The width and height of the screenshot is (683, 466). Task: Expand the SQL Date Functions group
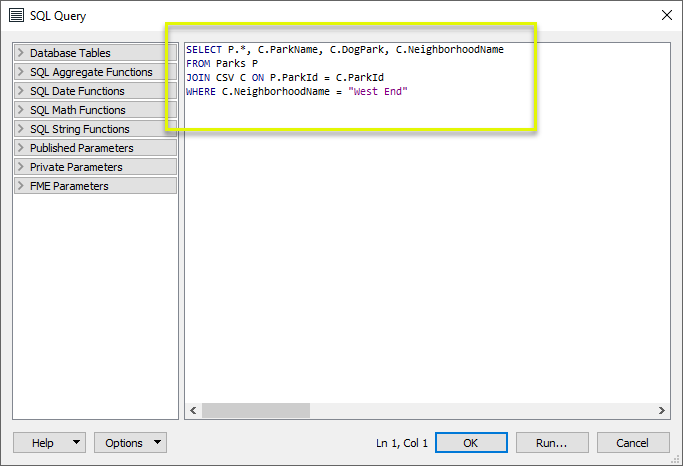click(x=95, y=91)
